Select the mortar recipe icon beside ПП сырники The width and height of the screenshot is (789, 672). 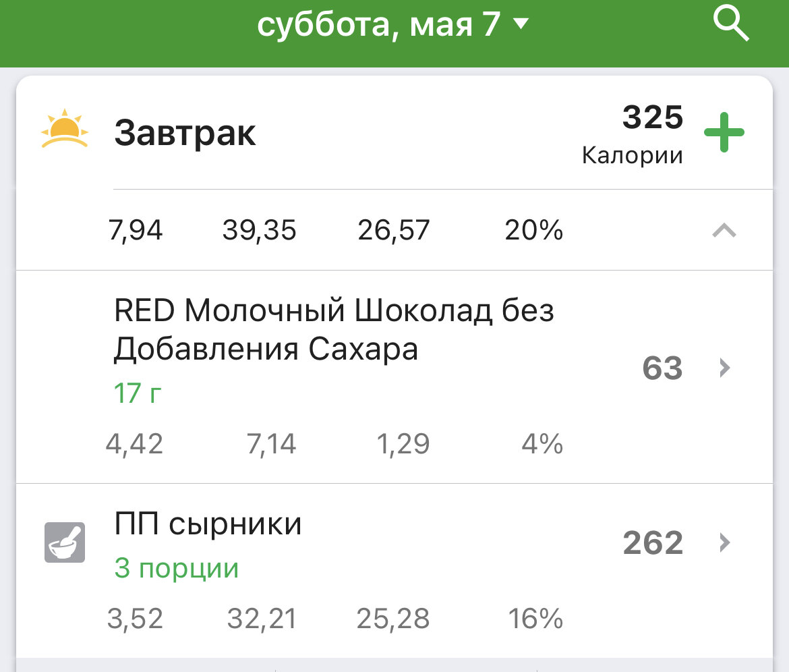[x=64, y=542]
